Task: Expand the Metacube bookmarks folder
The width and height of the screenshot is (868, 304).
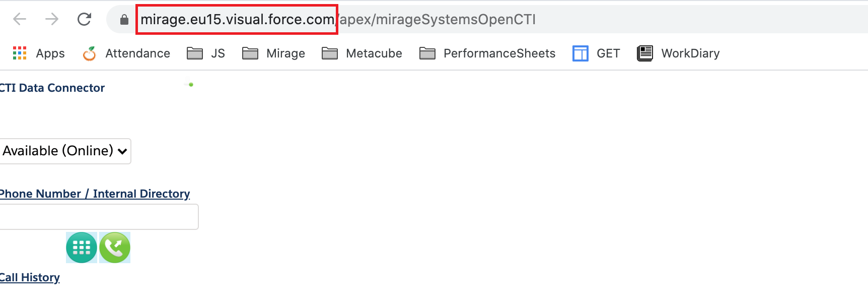Action: (x=361, y=53)
